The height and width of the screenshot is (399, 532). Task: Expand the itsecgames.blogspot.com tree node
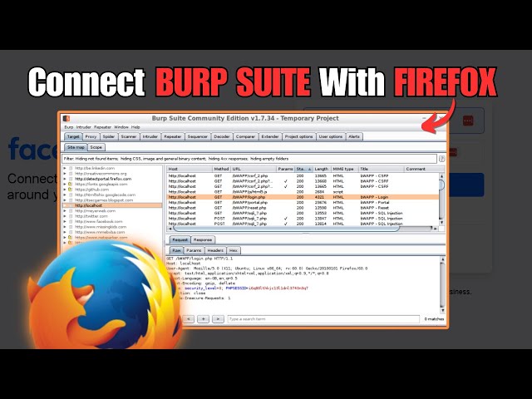[x=65, y=200]
